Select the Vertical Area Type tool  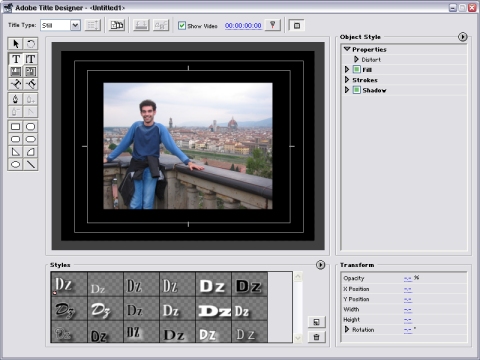point(30,71)
